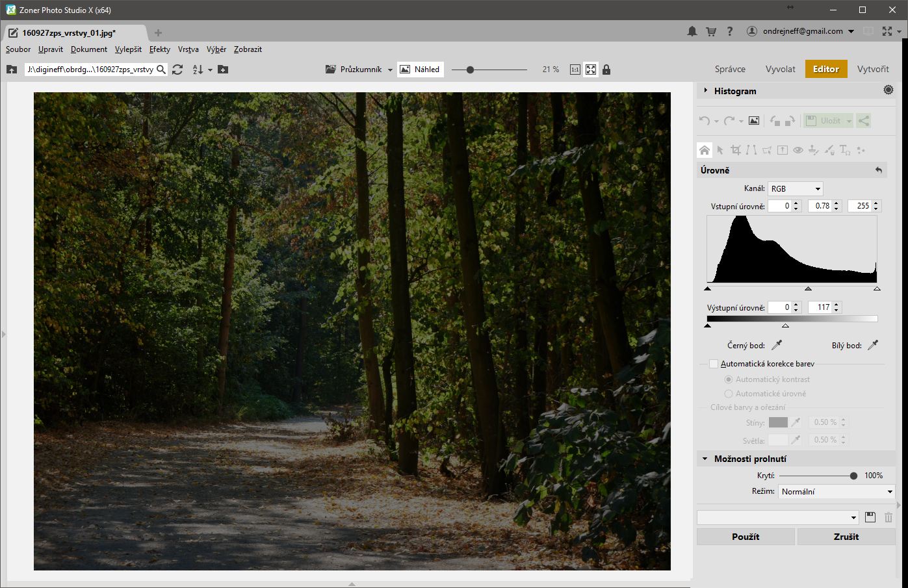Image resolution: width=908 pixels, height=588 pixels.
Task: Open the Režim Normální blend mode dropdown
Action: click(x=836, y=492)
